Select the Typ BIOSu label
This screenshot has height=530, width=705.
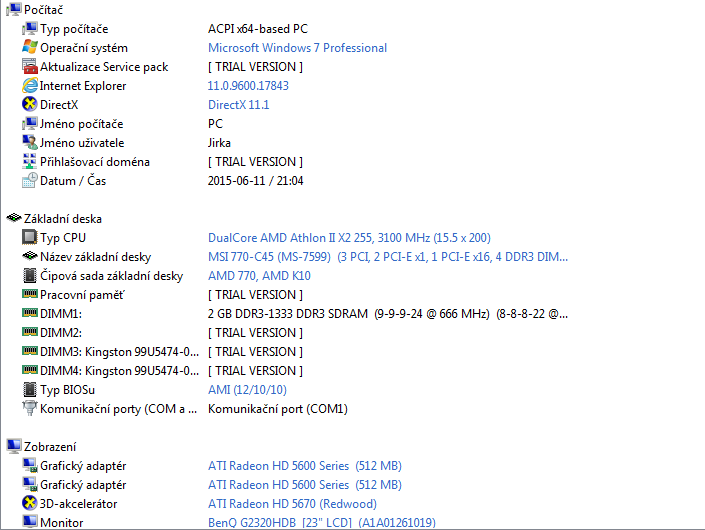[x=67, y=390]
